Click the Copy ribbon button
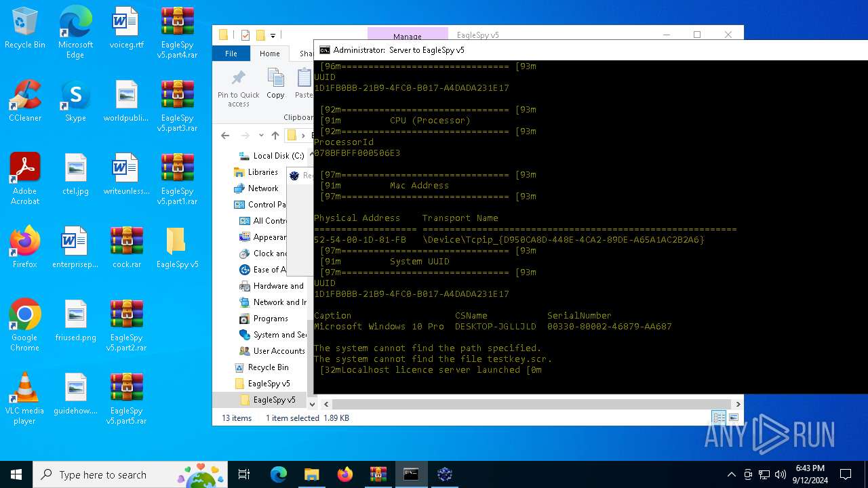This screenshot has width=868, height=488. 275,84
